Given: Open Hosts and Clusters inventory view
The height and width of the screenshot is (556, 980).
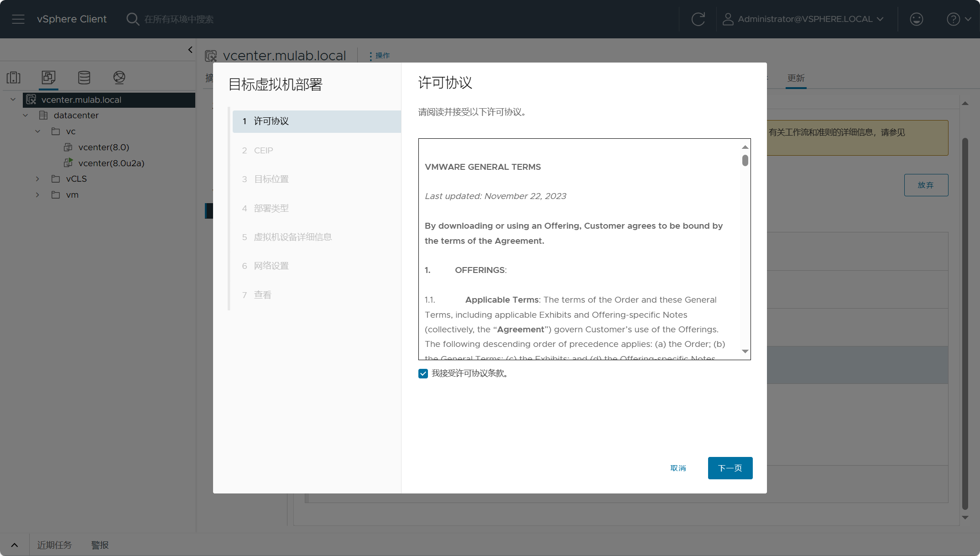Looking at the screenshot, I should [x=14, y=77].
